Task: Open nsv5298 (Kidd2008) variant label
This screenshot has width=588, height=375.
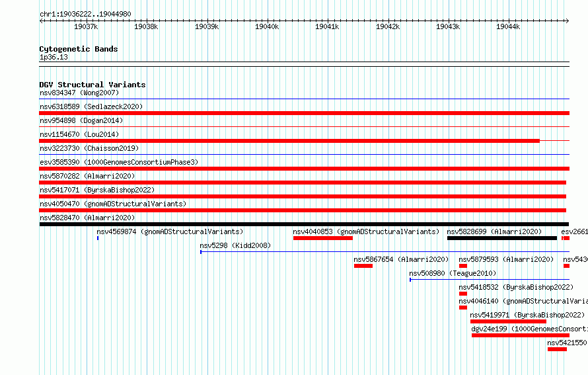Action: click(235, 245)
